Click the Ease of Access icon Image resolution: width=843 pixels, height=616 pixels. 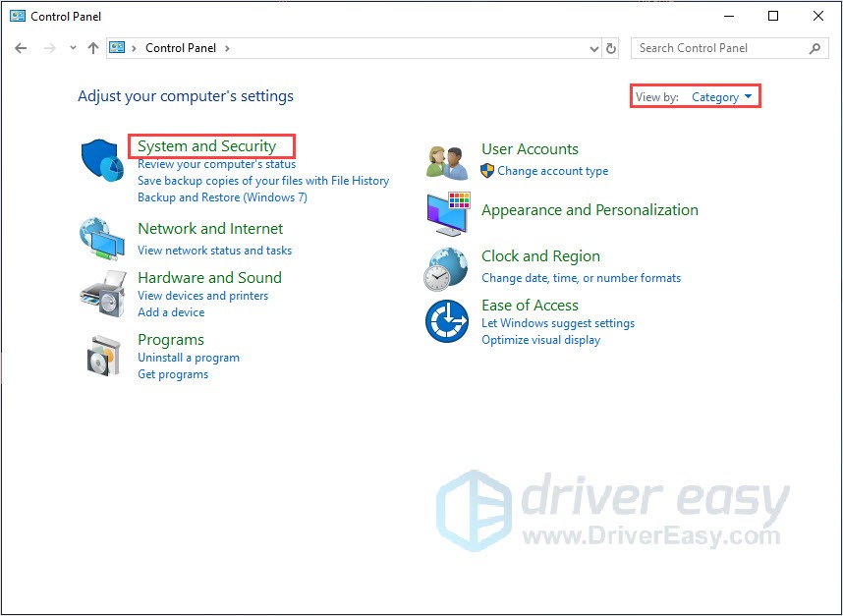pyautogui.click(x=447, y=321)
